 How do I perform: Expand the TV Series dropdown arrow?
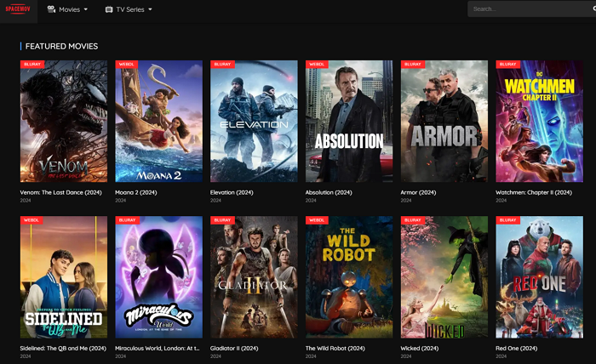pos(150,9)
